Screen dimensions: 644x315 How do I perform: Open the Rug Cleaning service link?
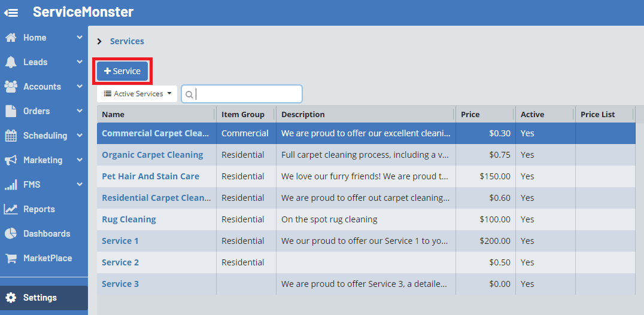[129, 219]
